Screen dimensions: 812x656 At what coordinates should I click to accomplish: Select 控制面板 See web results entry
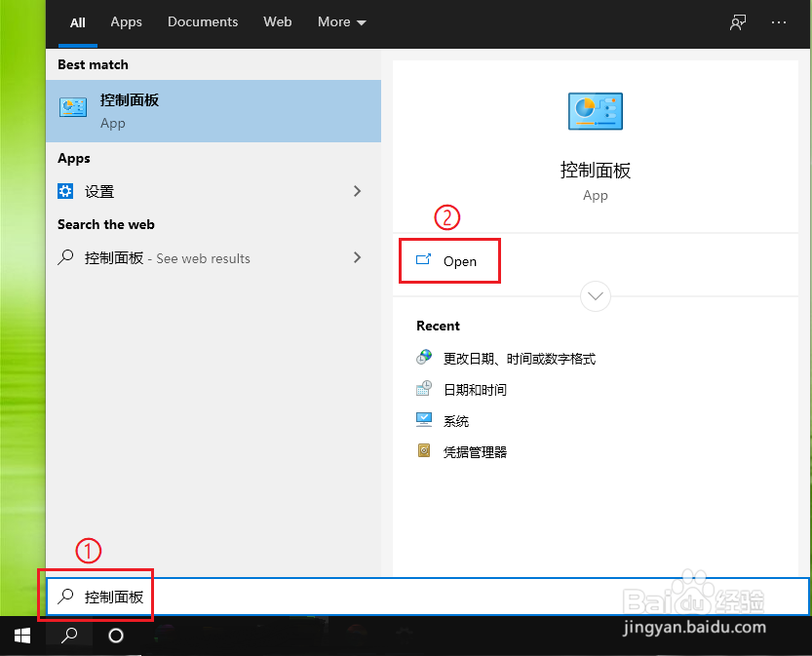[x=213, y=258]
